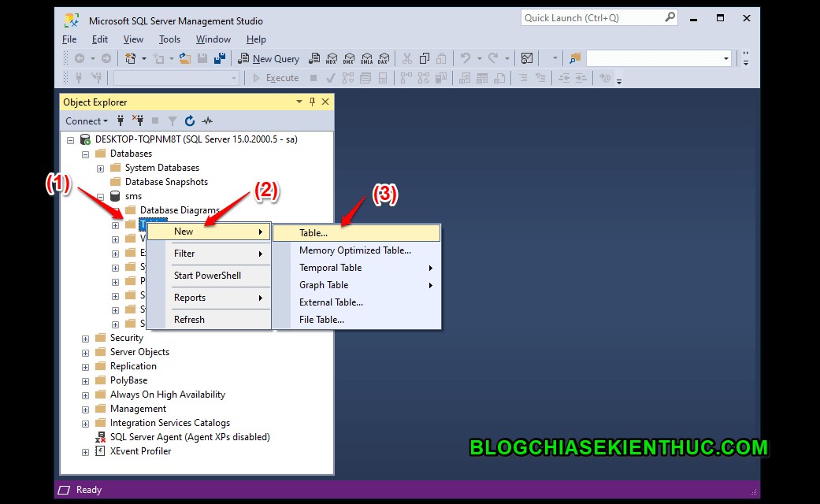Click the New Query button

click(x=268, y=58)
